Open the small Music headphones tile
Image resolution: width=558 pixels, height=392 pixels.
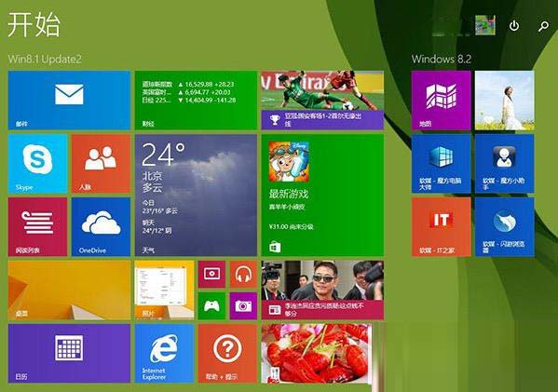point(243,275)
